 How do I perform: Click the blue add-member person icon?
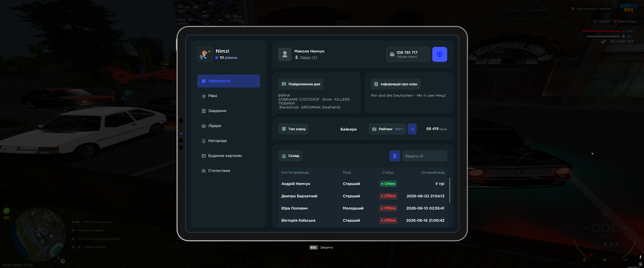(394, 156)
